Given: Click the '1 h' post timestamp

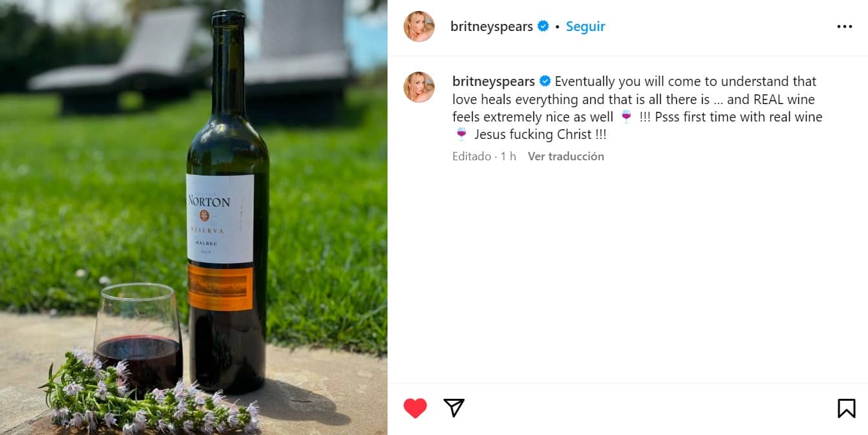Looking at the screenshot, I should (x=508, y=156).
